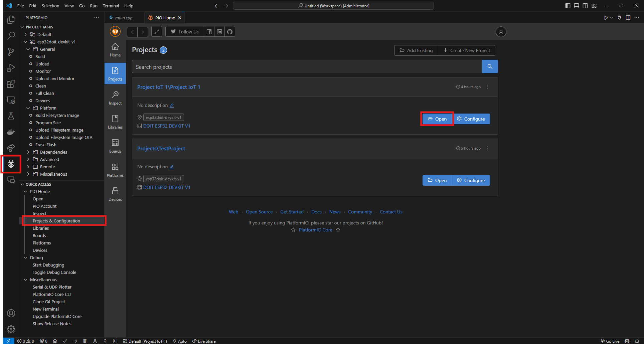Open the Explorer view in activity bar
644x344 pixels.
click(x=11, y=20)
